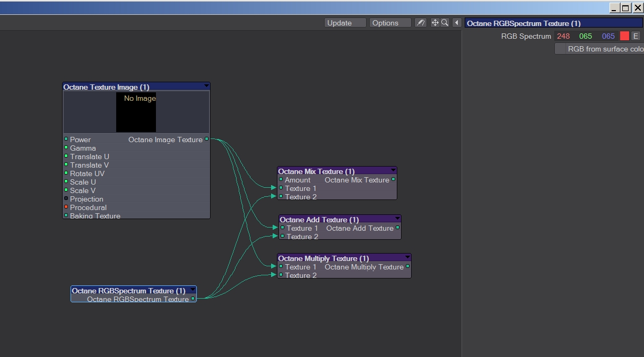
Task: Select the Octane RGBSpectrum Texture (1) name field
Action: 553,23
